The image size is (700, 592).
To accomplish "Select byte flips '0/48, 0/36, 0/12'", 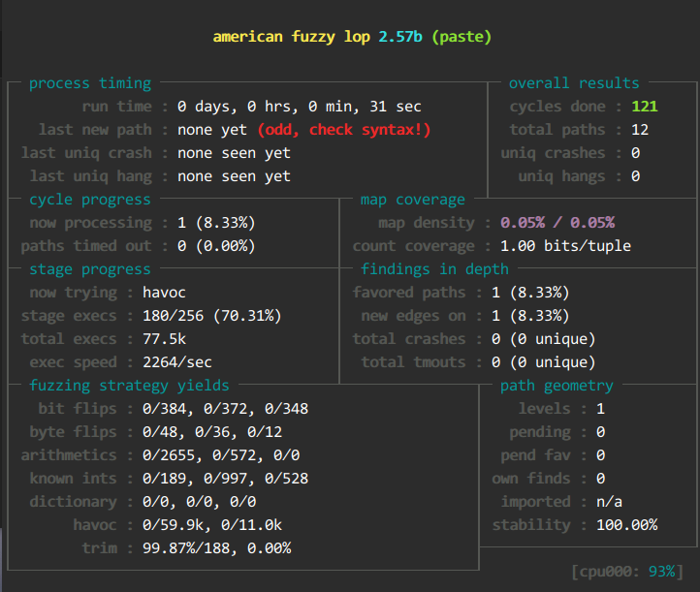I will pyautogui.click(x=212, y=432).
